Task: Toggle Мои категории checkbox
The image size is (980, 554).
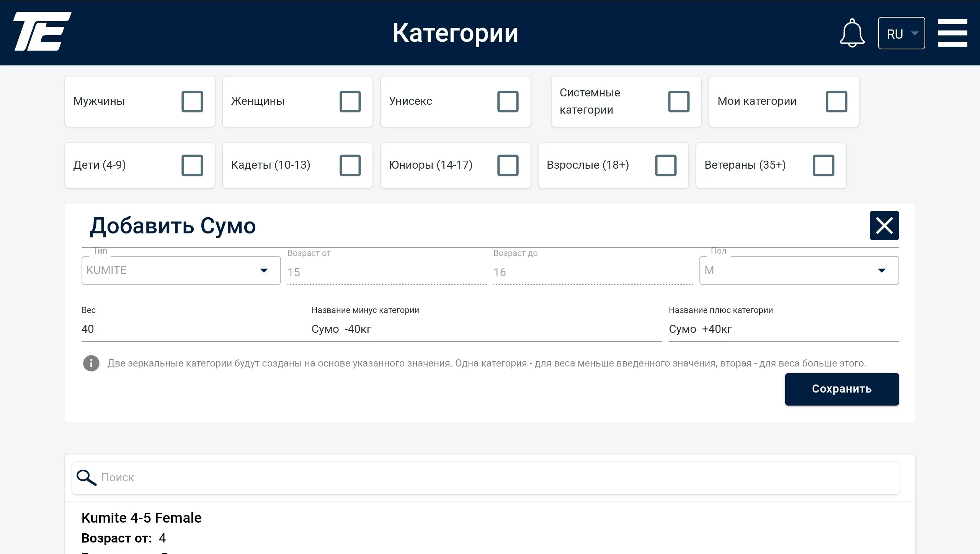Action: click(x=836, y=101)
